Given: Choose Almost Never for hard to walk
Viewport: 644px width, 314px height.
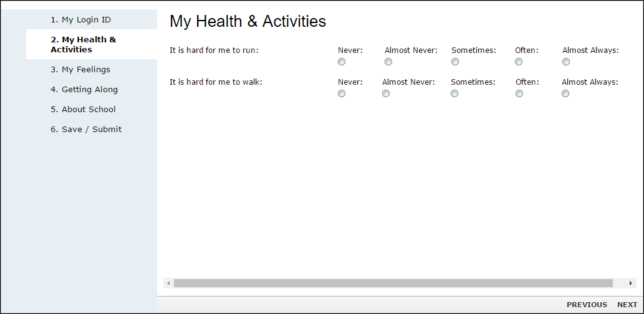Looking at the screenshot, I should (x=386, y=93).
